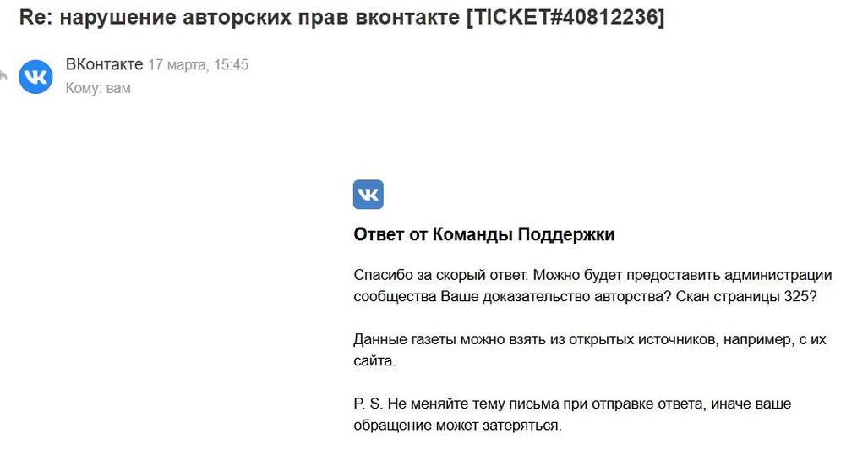Click the gray reply arrow icon at left edge
Image resolution: width=868 pixels, height=456 pixels.
(3, 74)
